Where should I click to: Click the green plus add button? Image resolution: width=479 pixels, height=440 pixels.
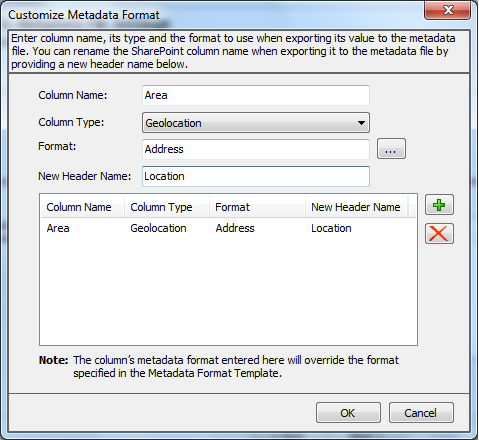(x=439, y=205)
